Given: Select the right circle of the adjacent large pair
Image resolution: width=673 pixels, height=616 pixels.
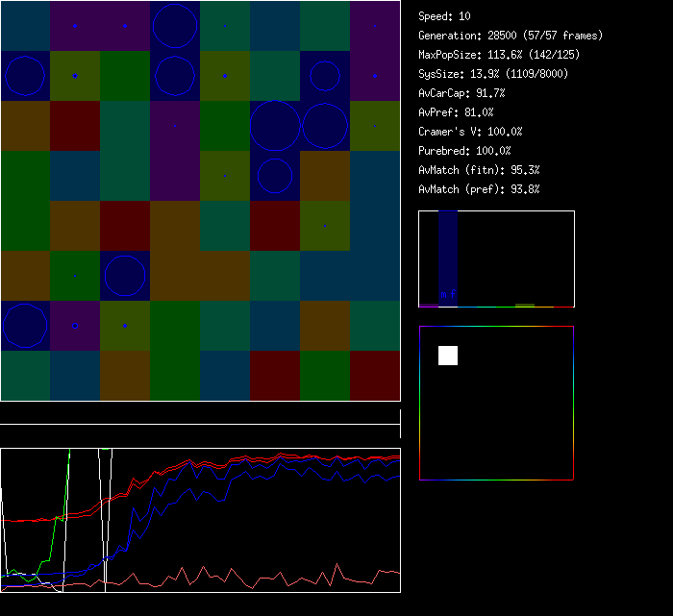Looking at the screenshot, I should 325,125.
